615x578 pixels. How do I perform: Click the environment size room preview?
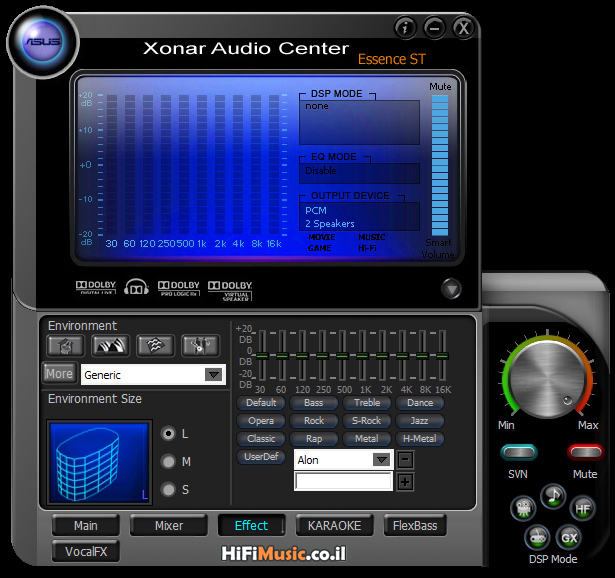click(100, 462)
